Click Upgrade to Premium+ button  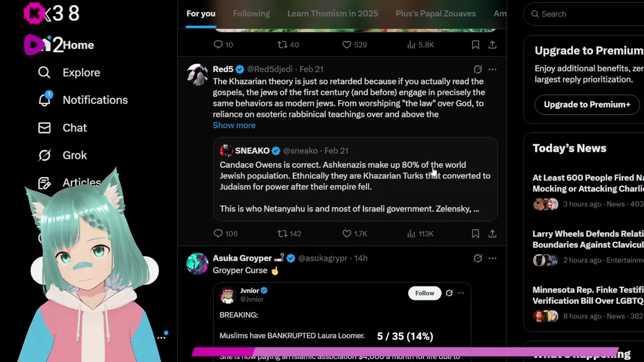(x=587, y=105)
